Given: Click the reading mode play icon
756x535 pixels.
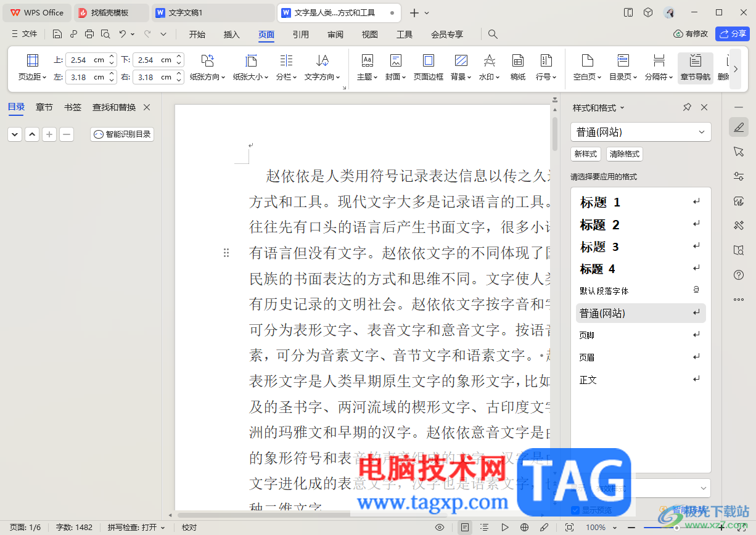Looking at the screenshot, I should 504,528.
